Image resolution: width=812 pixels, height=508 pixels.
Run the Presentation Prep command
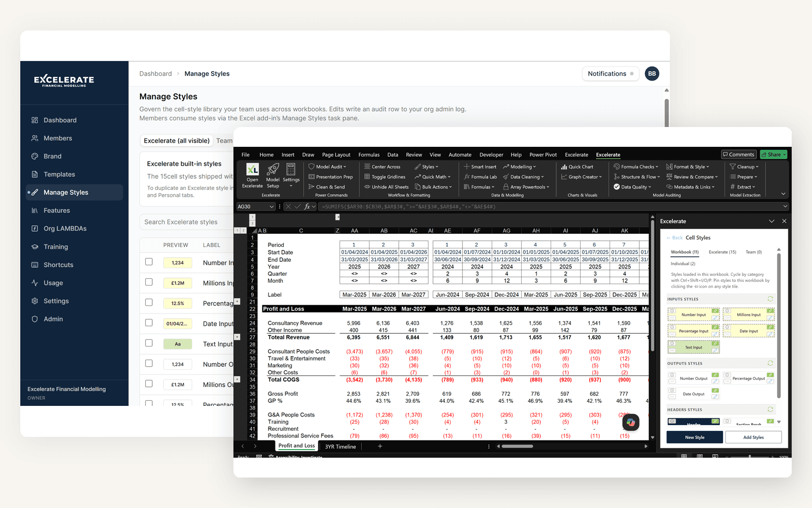coord(330,177)
